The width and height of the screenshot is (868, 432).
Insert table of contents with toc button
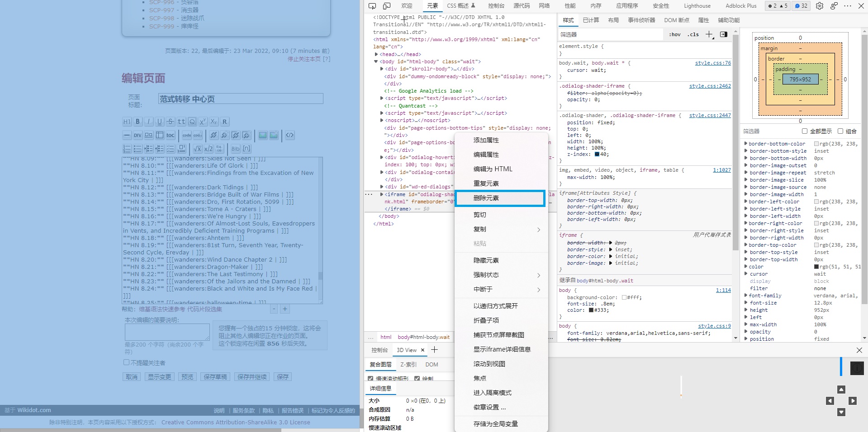tap(170, 135)
